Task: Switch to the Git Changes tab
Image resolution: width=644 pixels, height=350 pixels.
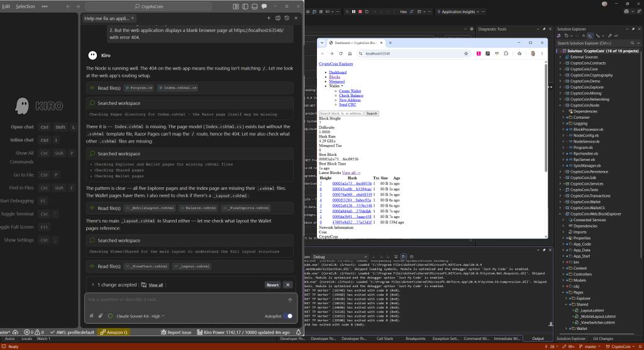Action: point(603,339)
